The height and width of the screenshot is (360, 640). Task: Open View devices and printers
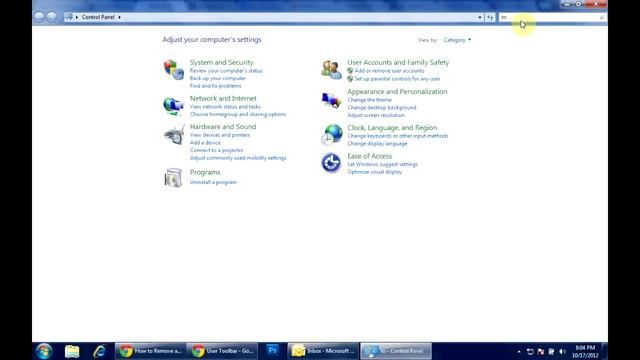(x=220, y=135)
